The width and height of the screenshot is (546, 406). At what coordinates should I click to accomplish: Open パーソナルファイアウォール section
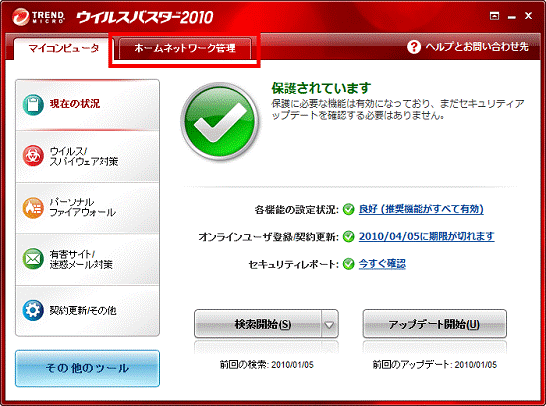tap(87, 208)
